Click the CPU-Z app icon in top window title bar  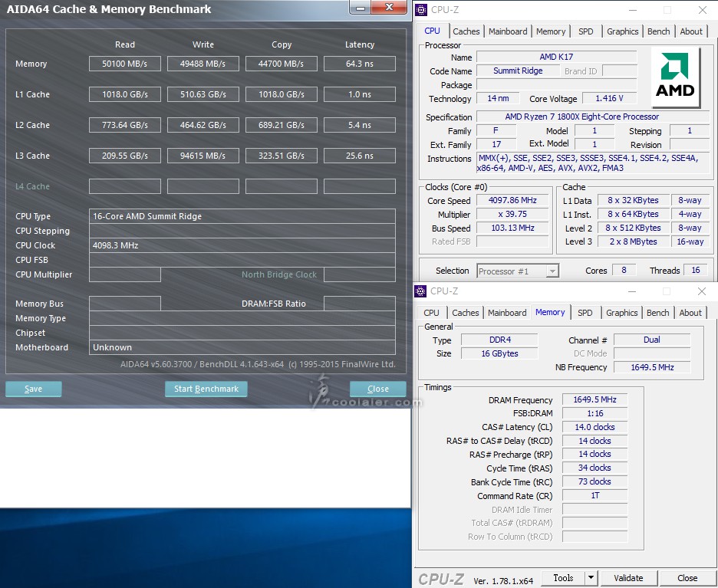pyautogui.click(x=421, y=10)
